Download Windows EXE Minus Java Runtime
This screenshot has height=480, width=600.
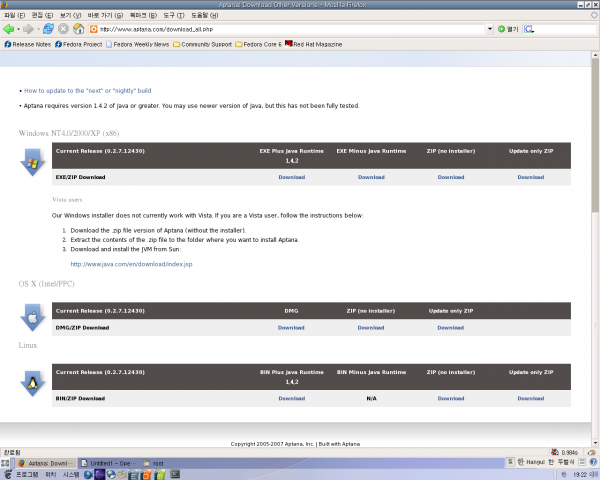371,177
